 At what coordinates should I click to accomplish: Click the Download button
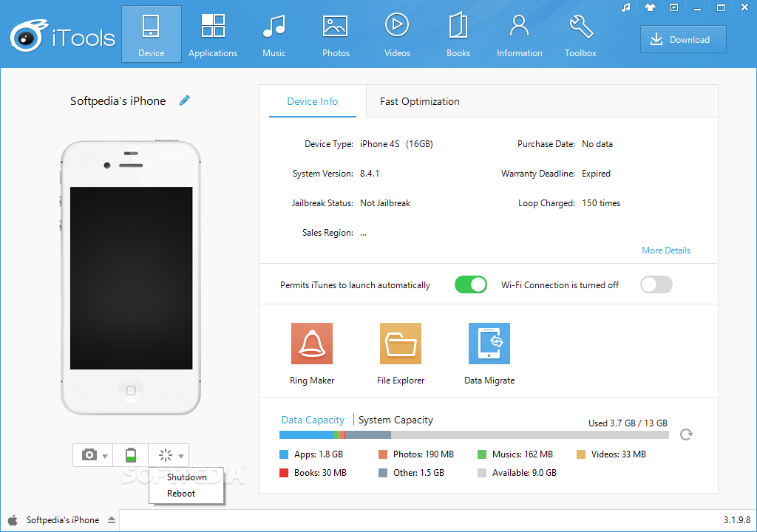click(683, 40)
